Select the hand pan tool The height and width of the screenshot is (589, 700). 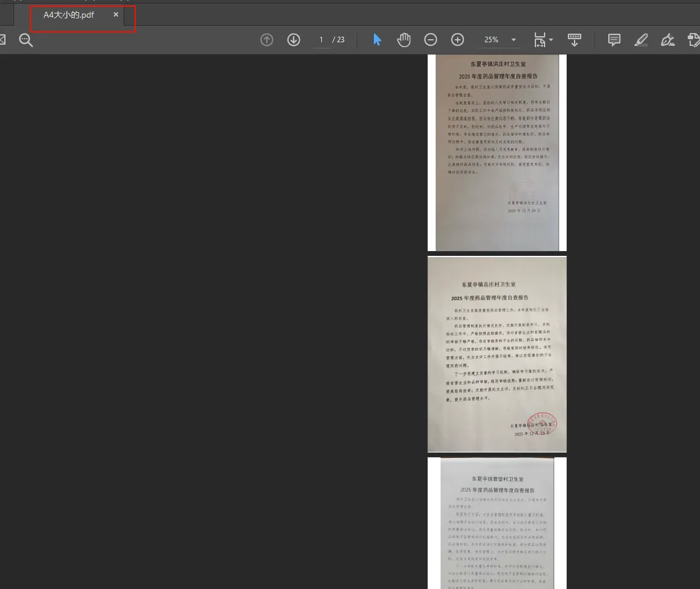pos(404,40)
